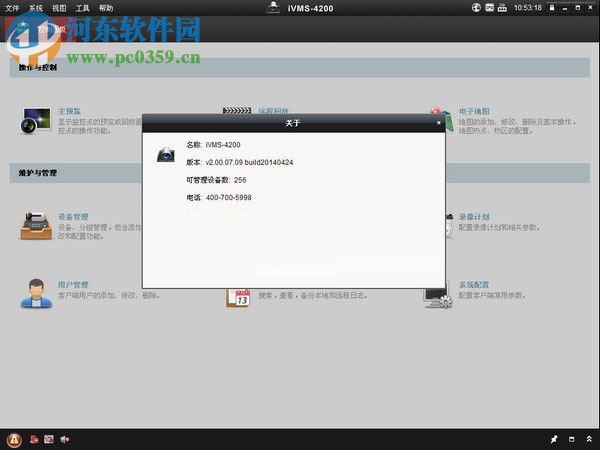The width and height of the screenshot is (600, 450).
Task: Click the red alarm event icon in bottom bar
Action: point(34,439)
